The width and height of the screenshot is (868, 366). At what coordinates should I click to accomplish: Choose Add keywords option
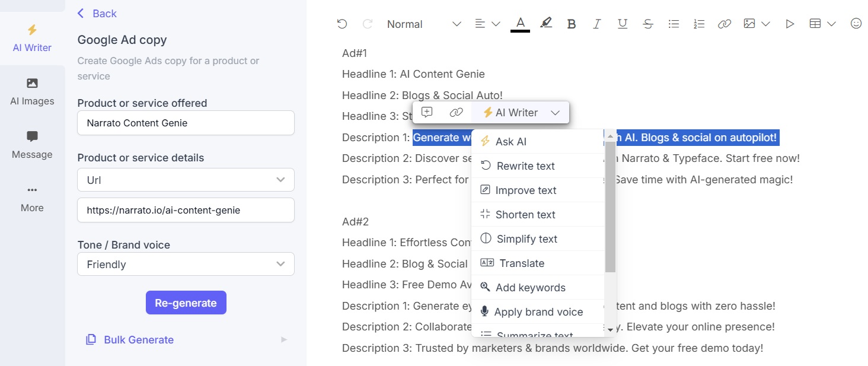coord(538,287)
